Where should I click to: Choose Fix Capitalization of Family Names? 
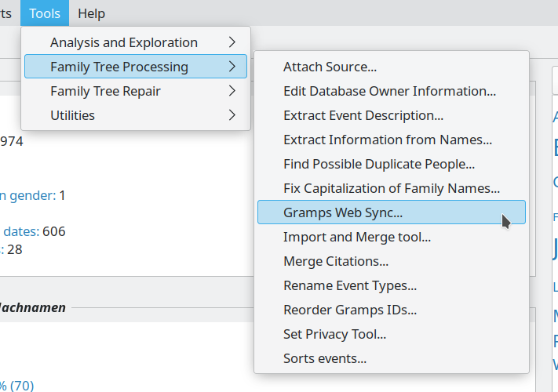[391, 188]
